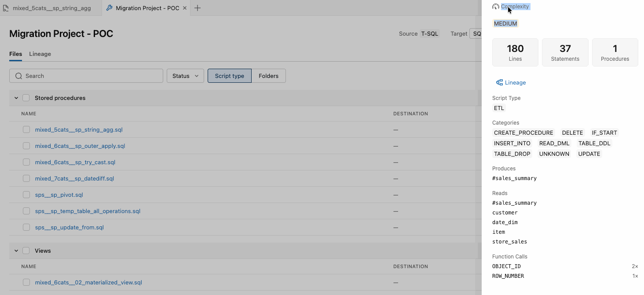Tick checkbox for mixed_5cats__sp_string_agg.sql
The image size is (644, 295).
point(26,129)
